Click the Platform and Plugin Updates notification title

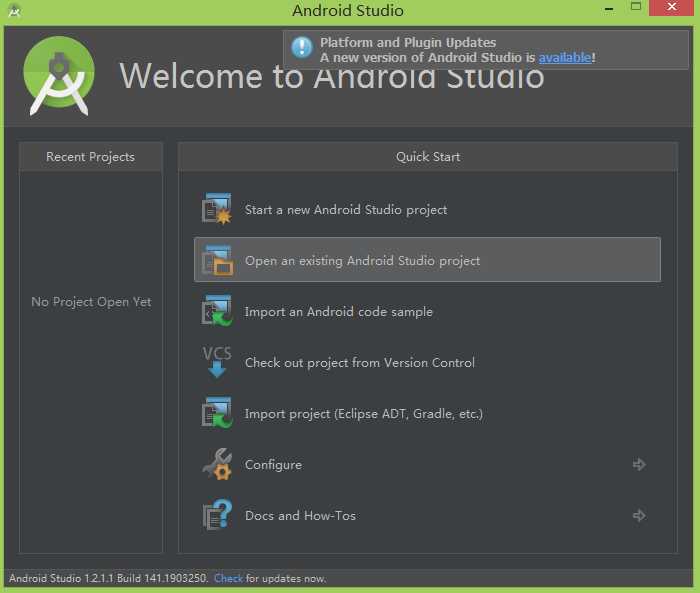[x=408, y=42]
